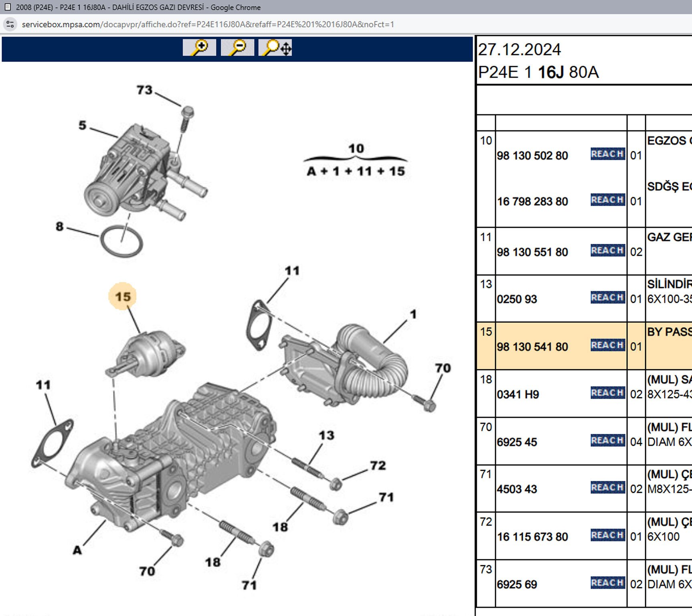Screen dimensions: 692x616
Task: Click callout number 8 for the seal ring
Action: click(60, 227)
